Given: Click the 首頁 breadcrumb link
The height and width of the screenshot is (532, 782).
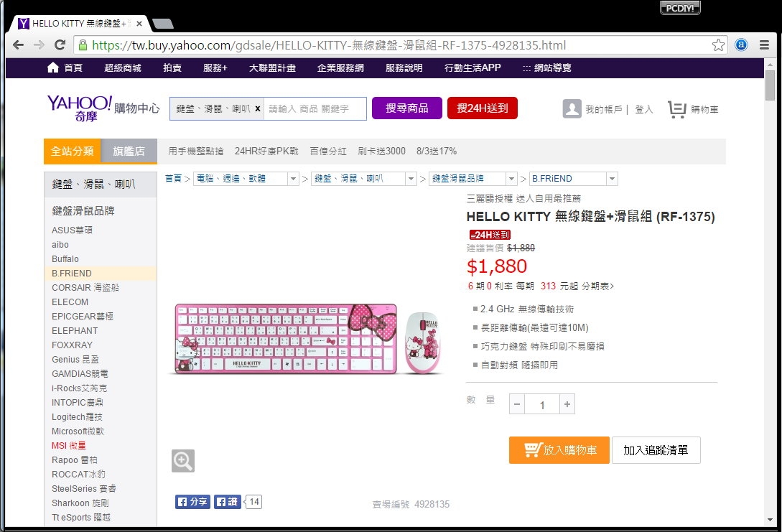Looking at the screenshot, I should (x=173, y=179).
